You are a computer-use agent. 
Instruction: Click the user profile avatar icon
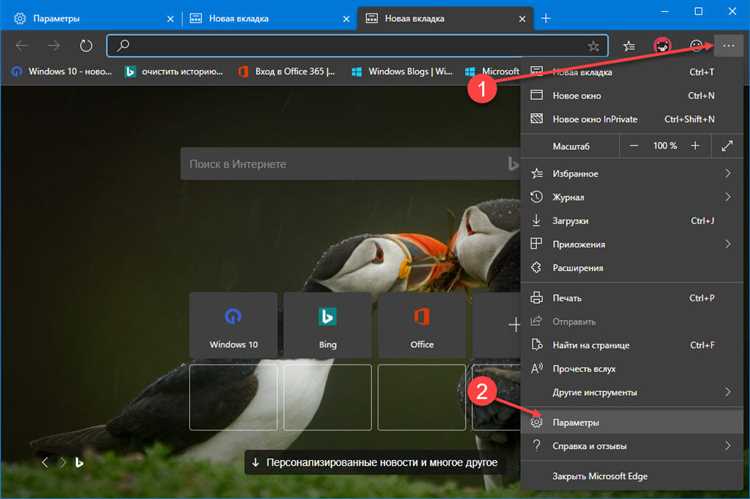(x=662, y=45)
